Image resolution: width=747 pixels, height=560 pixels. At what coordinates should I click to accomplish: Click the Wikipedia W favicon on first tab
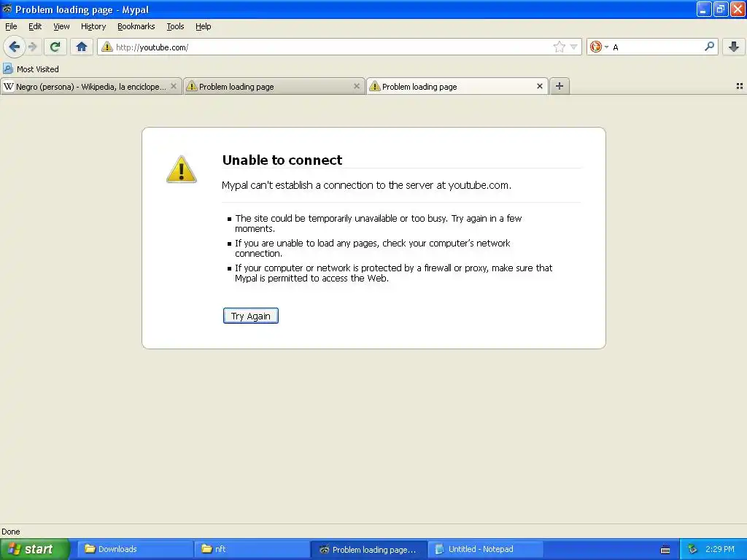[9, 86]
